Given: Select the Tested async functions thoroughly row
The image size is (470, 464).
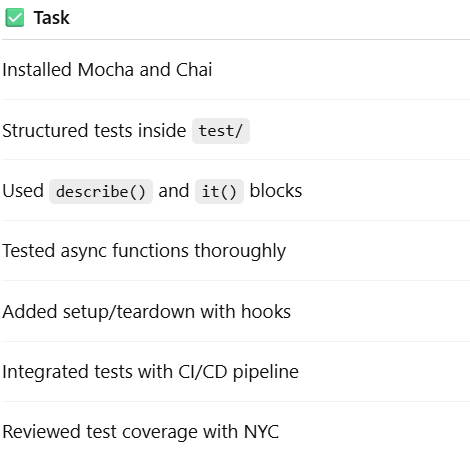Looking at the screenshot, I should pos(236,251).
